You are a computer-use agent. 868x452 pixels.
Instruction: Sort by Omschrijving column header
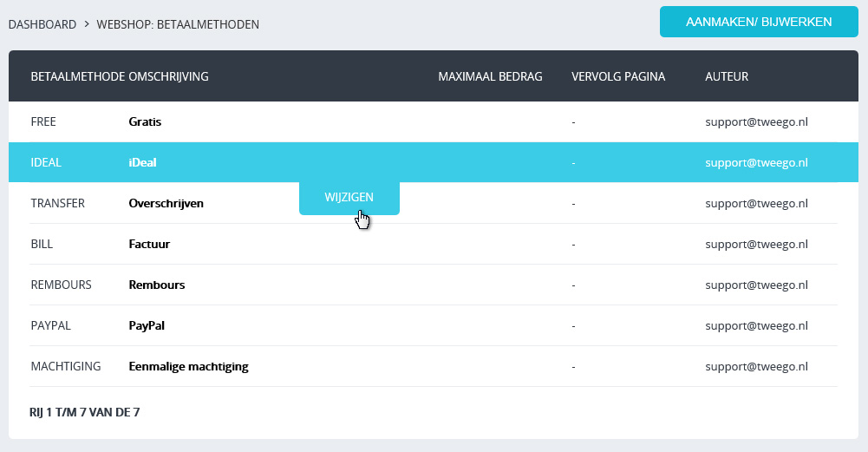(168, 76)
